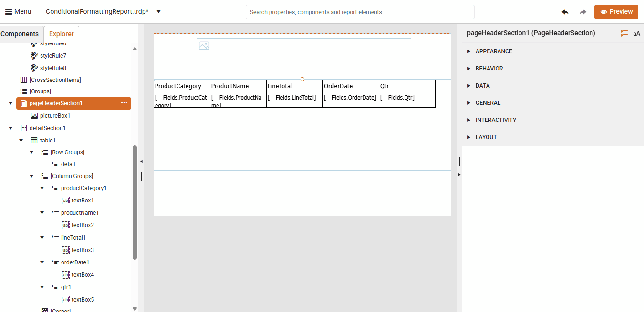Select the styleRule7 palette icon
The image size is (644, 312).
pyautogui.click(x=34, y=56)
